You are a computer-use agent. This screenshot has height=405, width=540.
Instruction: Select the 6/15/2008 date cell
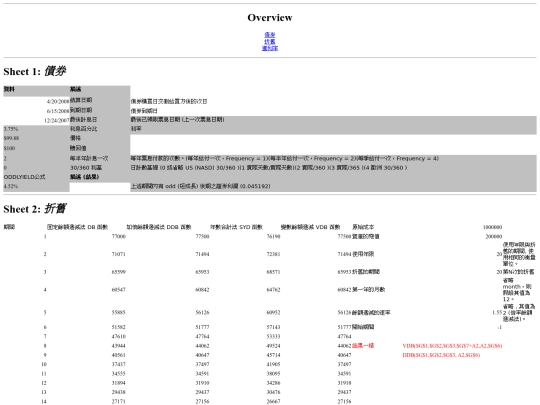[58, 111]
